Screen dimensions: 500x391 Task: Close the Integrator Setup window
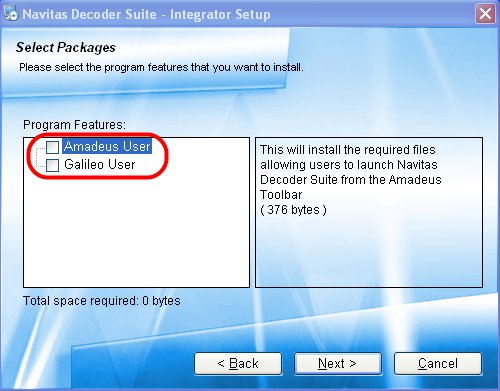click(485, 14)
